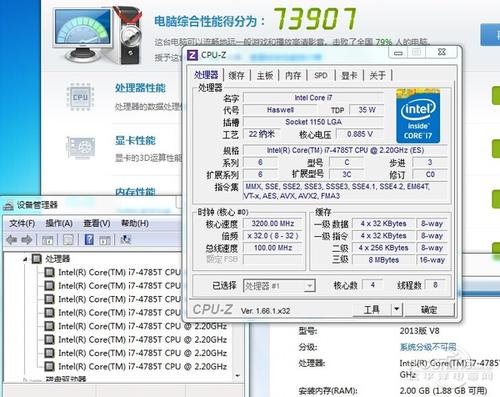Viewport: 500px width, 397px height.
Task: Select the computer gauge benchmark icon
Action: [98, 35]
